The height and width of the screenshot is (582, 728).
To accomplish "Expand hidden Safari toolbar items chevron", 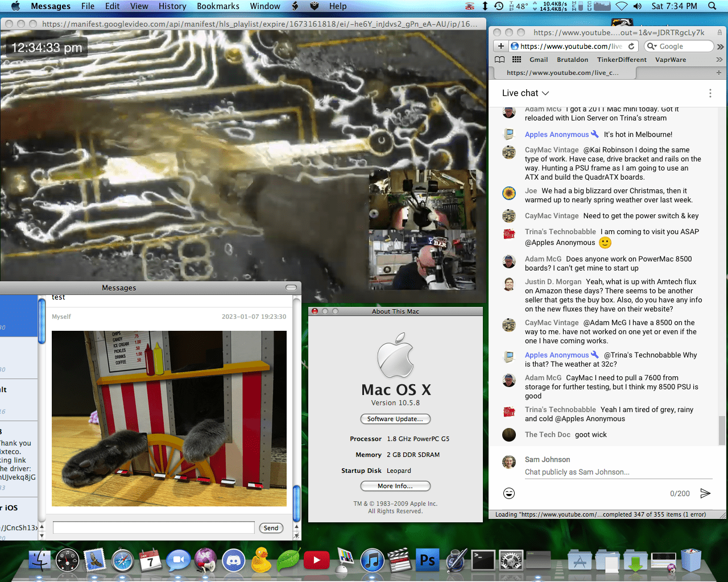I will [x=721, y=47].
